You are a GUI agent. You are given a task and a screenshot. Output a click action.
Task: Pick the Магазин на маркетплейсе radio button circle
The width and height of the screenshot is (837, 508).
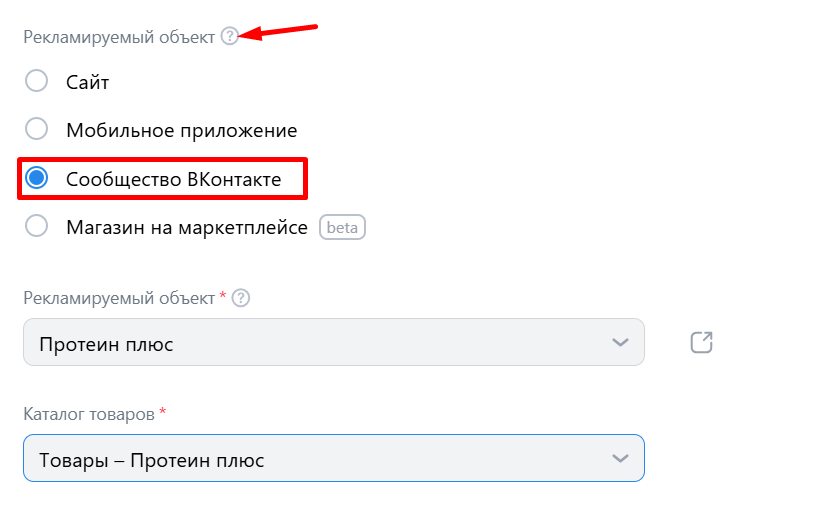37,227
